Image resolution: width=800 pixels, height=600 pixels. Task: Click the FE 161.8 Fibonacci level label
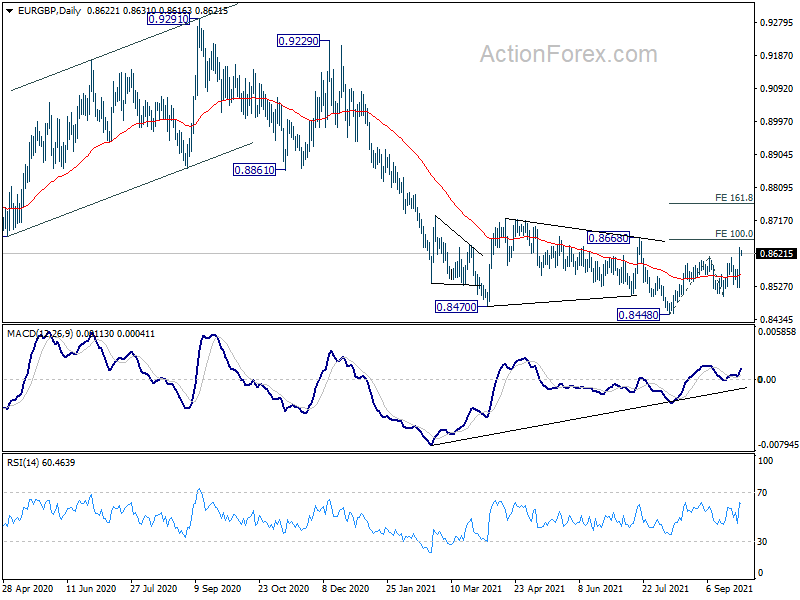point(734,197)
